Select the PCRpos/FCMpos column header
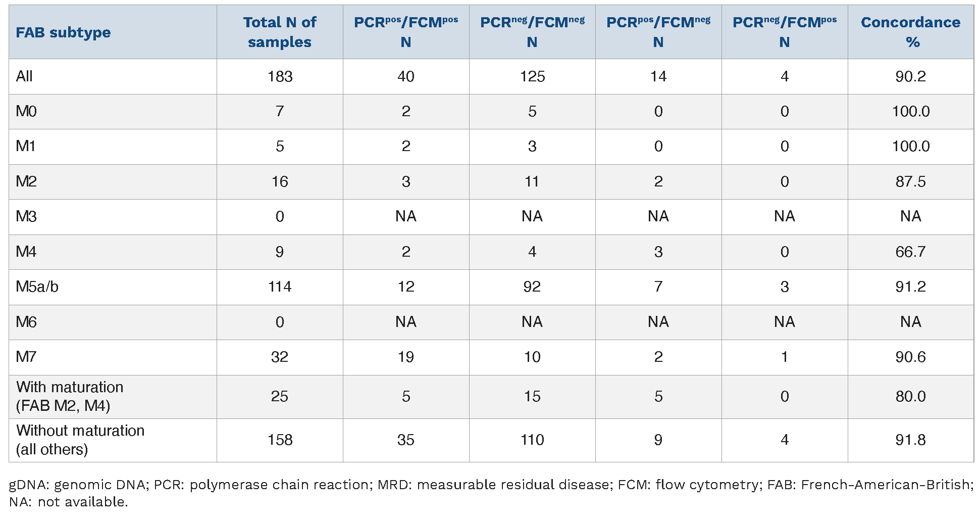 (x=406, y=32)
